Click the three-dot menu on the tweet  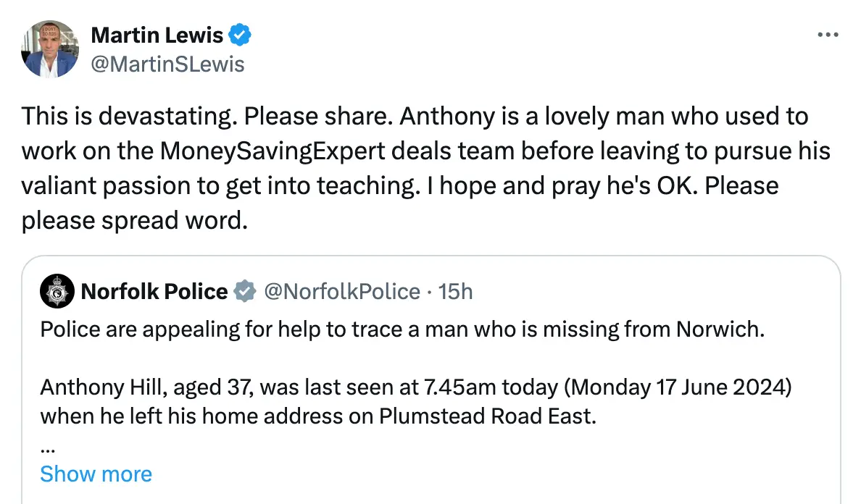[826, 34]
